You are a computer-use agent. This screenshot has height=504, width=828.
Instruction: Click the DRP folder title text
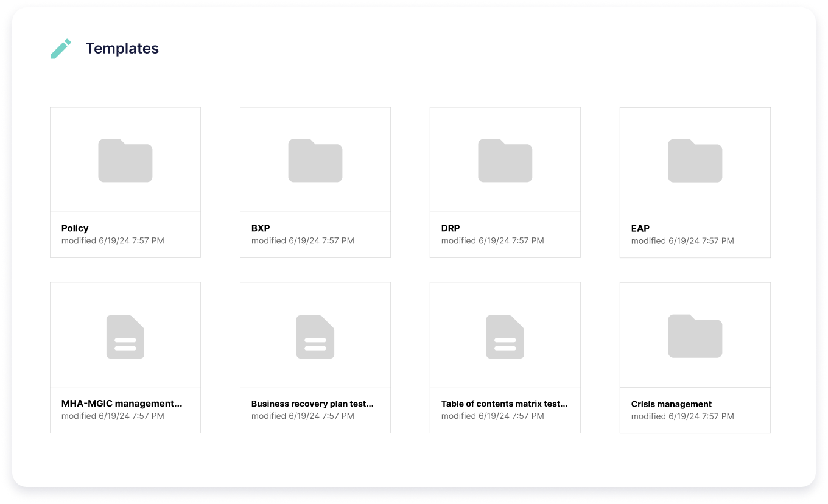pos(451,228)
